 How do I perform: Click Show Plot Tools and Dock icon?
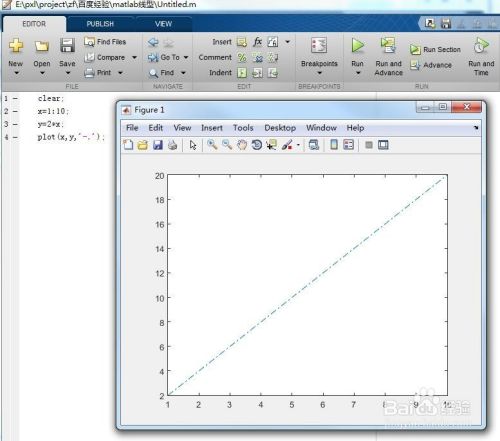tap(383, 145)
